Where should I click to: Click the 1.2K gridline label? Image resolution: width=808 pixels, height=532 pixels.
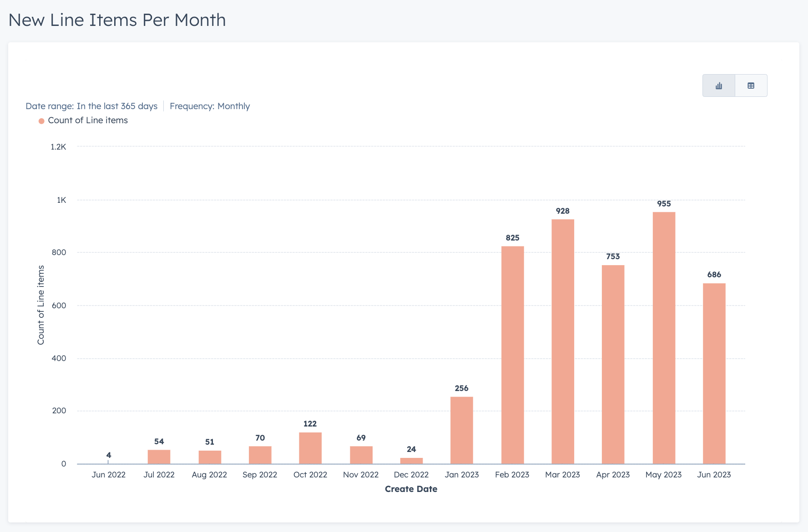(x=58, y=146)
